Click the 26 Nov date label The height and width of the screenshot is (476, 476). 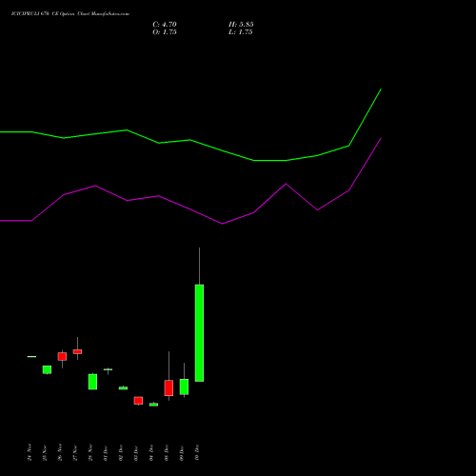tap(60, 452)
